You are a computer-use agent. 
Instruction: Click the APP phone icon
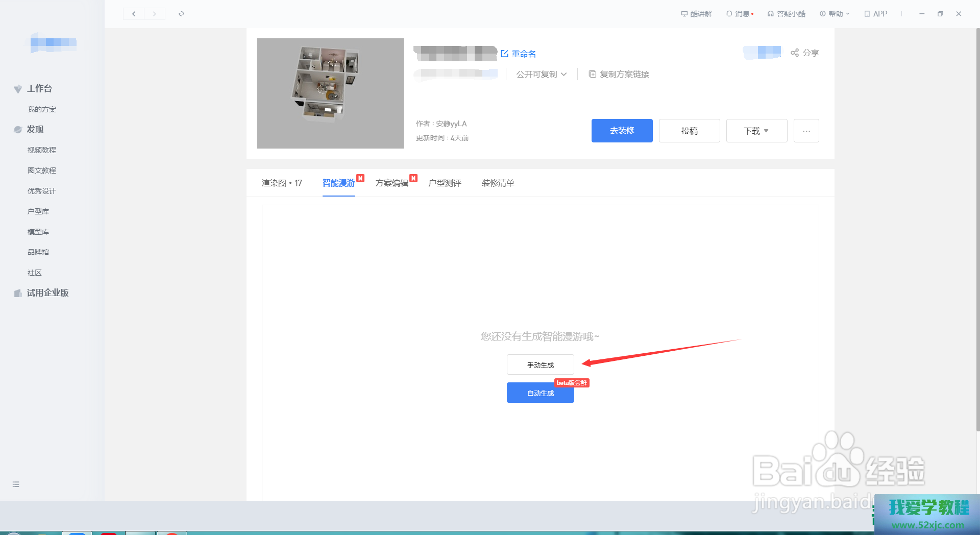click(x=867, y=14)
